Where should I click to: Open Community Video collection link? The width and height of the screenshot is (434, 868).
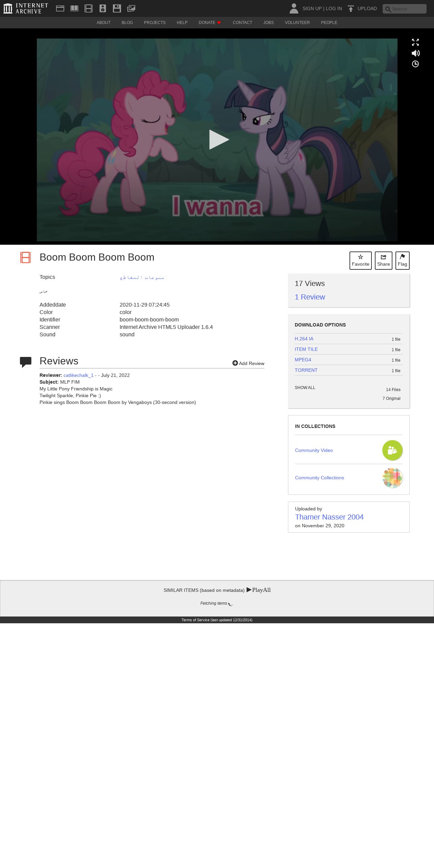pos(314,450)
